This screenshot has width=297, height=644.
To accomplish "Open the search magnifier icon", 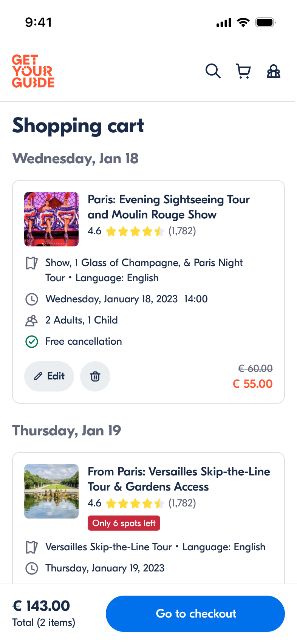I will [213, 71].
